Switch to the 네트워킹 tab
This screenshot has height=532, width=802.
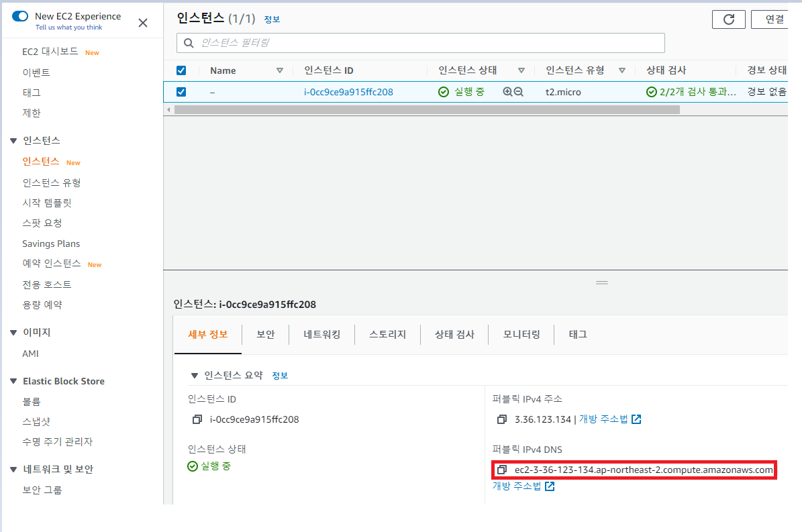coord(321,335)
